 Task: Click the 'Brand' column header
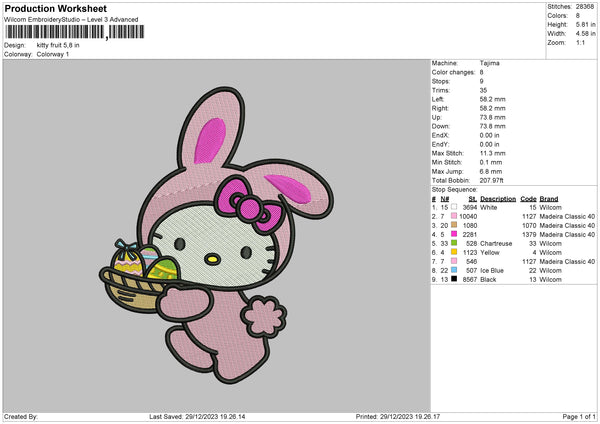[x=549, y=199]
